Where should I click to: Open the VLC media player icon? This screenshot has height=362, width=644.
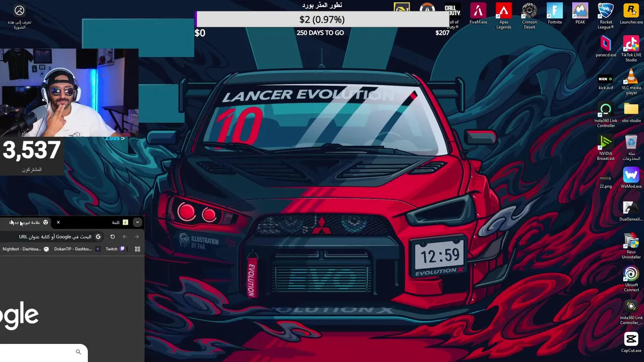tap(631, 81)
